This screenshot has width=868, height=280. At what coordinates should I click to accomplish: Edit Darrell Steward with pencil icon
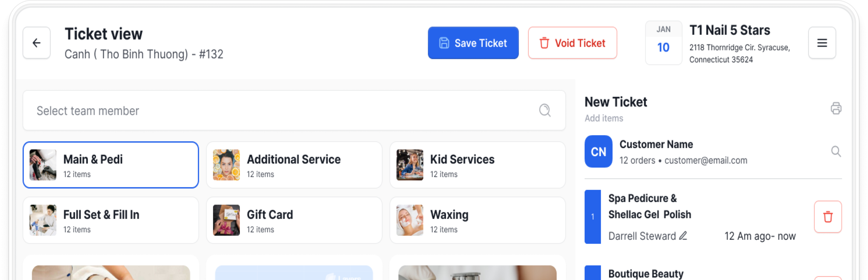pyautogui.click(x=683, y=236)
